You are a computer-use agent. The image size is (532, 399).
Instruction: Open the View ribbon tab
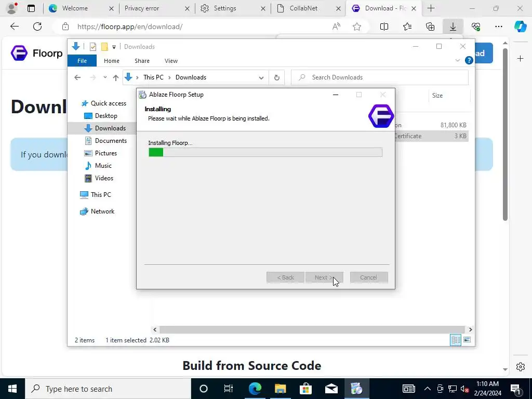(x=171, y=61)
